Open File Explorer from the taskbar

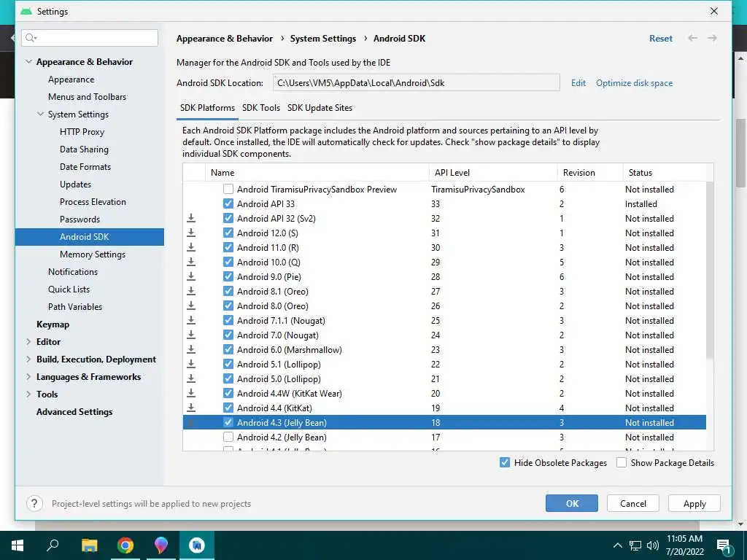(89, 545)
